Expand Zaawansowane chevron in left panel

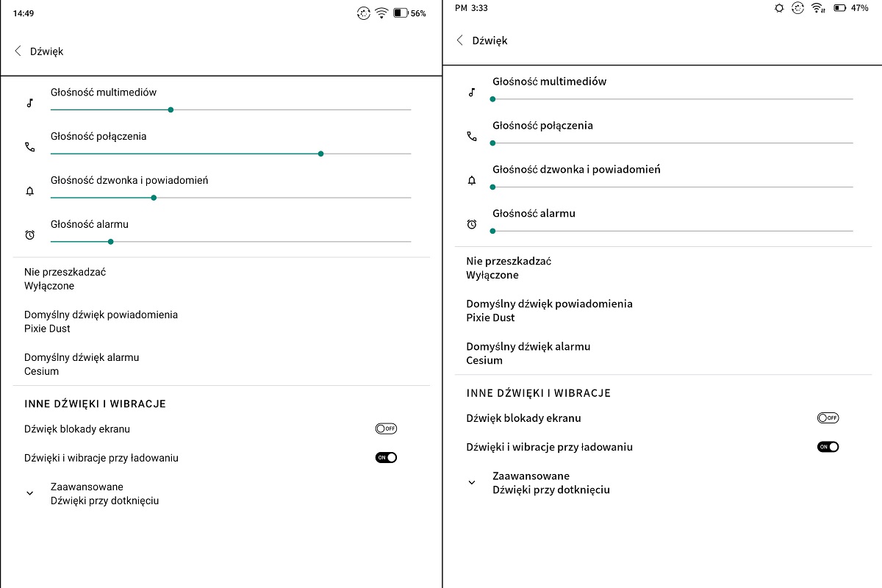(29, 494)
